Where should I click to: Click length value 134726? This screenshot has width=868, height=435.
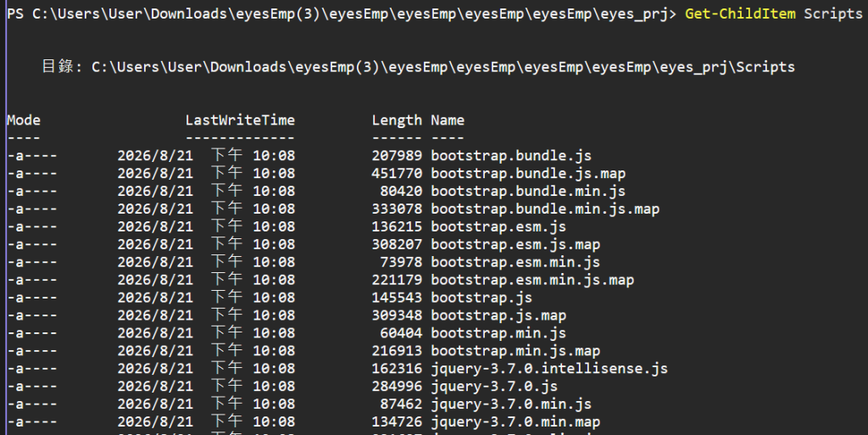click(x=397, y=421)
